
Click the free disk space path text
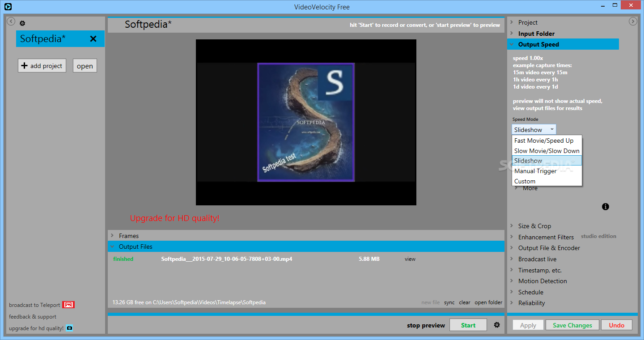click(189, 302)
